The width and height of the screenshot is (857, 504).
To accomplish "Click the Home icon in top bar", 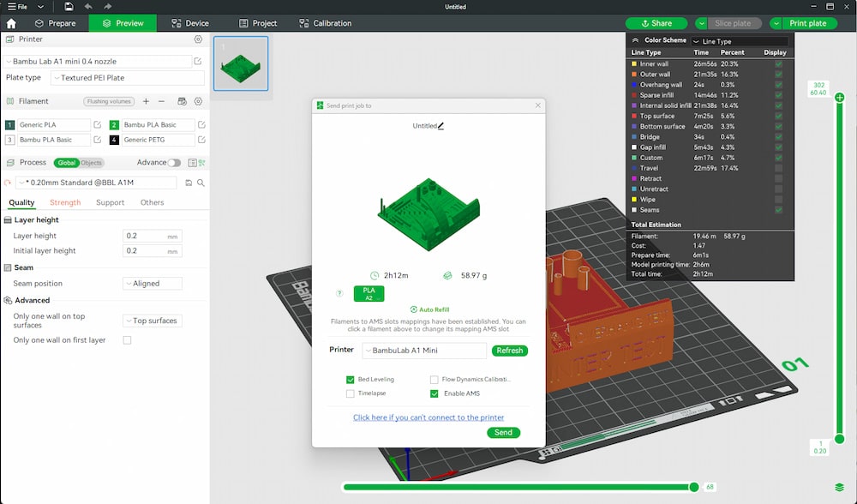I will pos(11,23).
